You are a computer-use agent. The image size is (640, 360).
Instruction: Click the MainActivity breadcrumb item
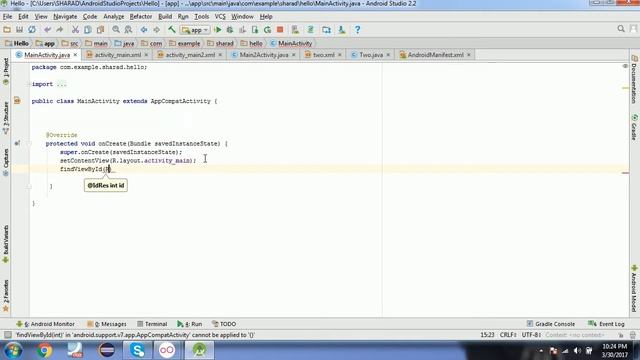[x=291, y=43]
